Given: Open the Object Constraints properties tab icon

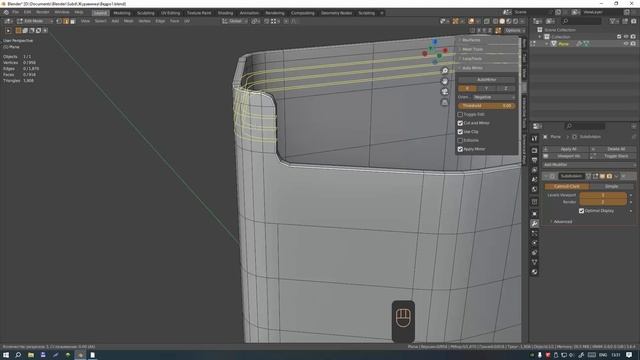Looking at the screenshot, I should (534, 253).
